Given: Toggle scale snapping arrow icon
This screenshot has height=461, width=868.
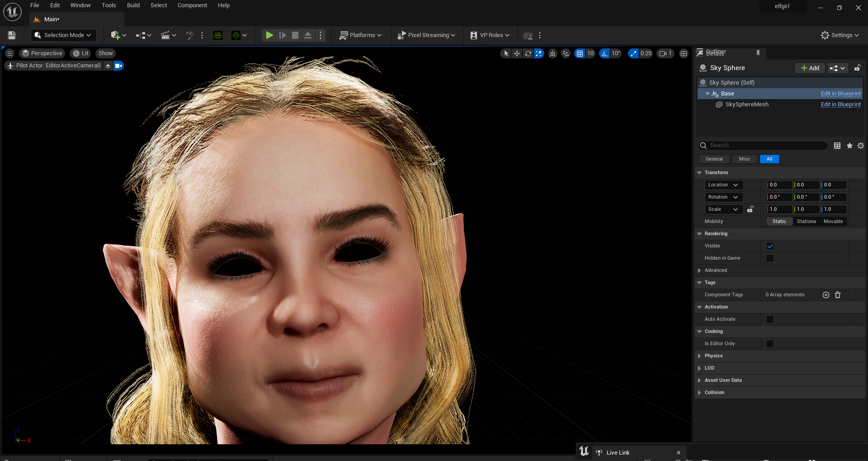Looking at the screenshot, I should tap(633, 53).
